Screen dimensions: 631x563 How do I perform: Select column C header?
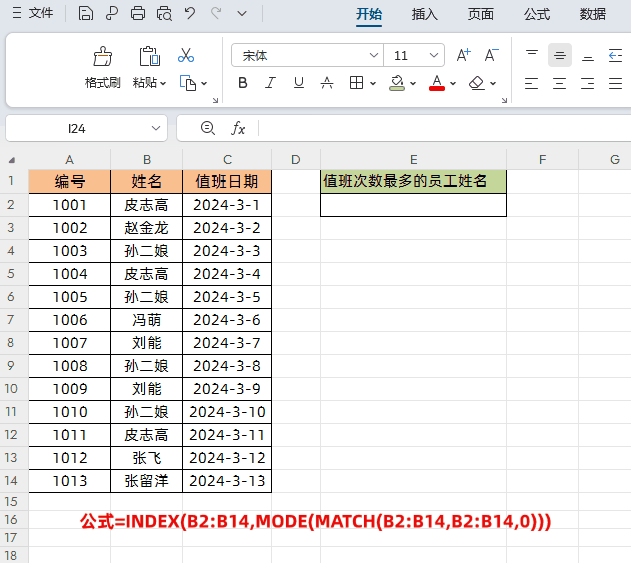point(227,160)
